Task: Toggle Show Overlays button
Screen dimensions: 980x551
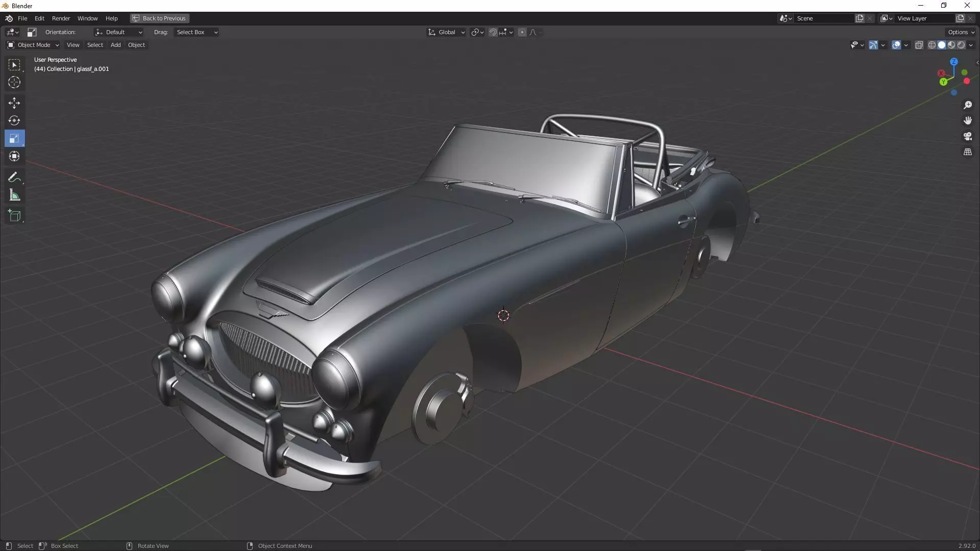Action: pos(896,45)
